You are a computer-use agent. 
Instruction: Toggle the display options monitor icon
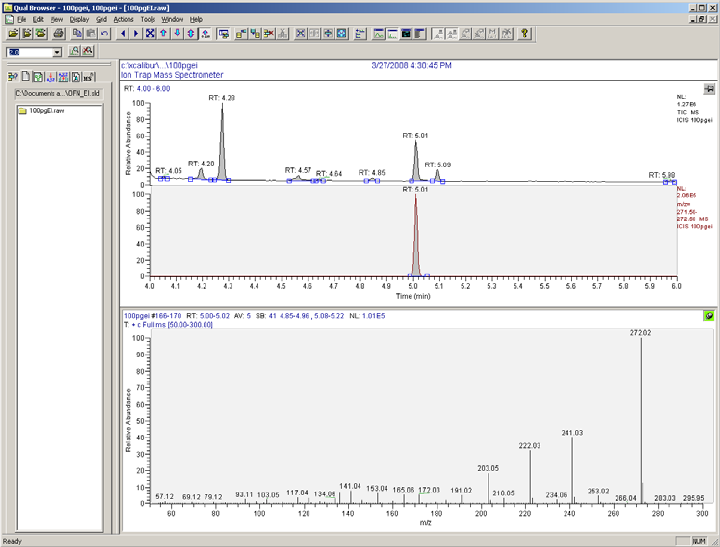pyautogui.click(x=224, y=34)
